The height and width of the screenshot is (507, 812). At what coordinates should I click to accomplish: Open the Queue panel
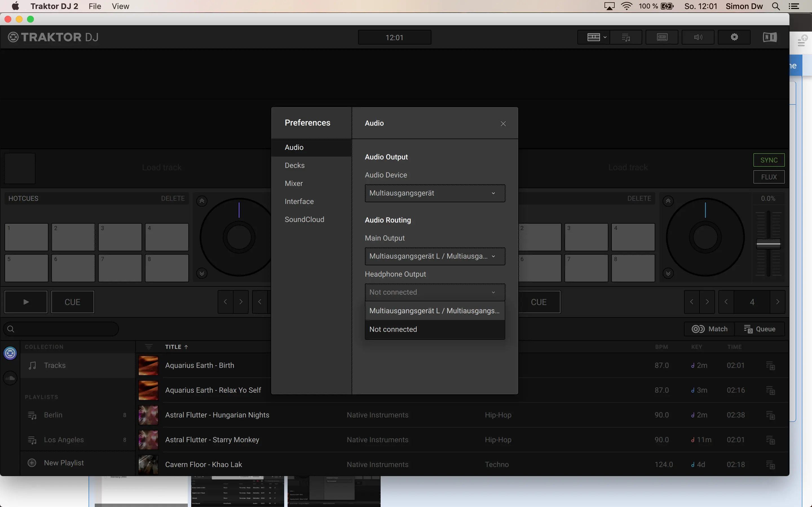pyautogui.click(x=760, y=329)
